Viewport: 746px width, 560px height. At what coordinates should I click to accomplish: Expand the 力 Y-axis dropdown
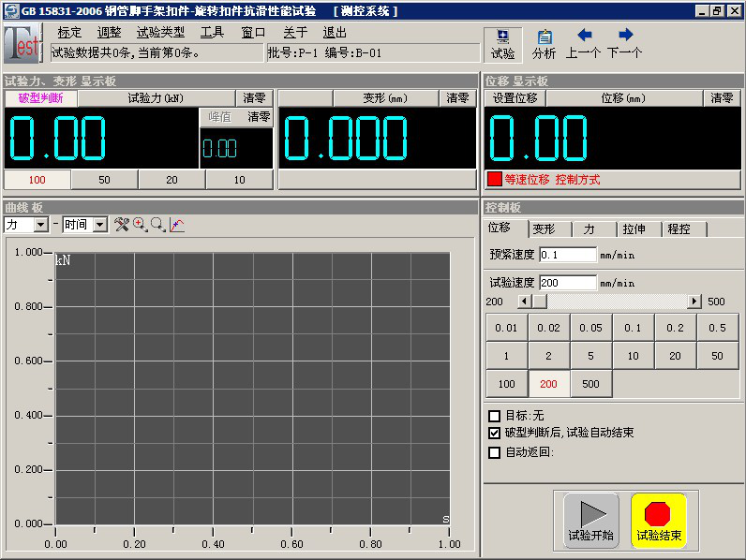(40, 225)
